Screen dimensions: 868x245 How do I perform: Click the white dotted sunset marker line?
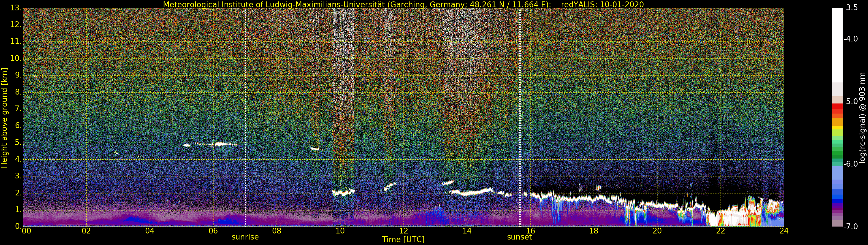(x=520, y=117)
